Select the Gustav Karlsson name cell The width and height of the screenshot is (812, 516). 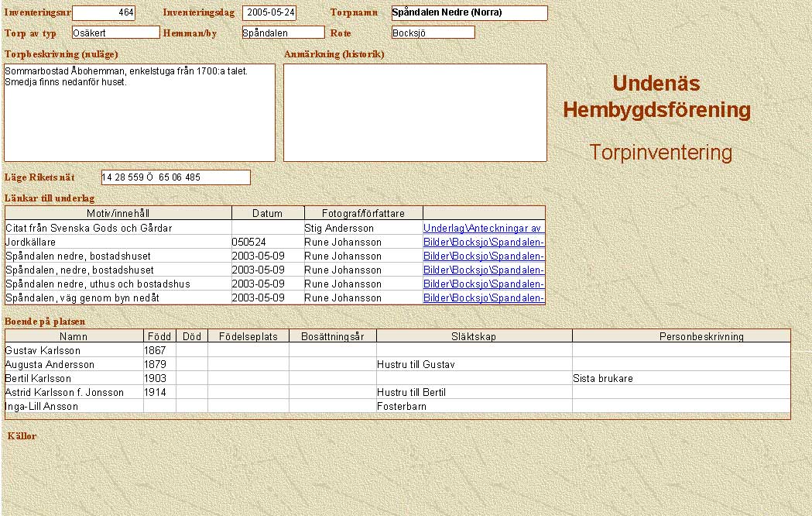[x=74, y=351]
